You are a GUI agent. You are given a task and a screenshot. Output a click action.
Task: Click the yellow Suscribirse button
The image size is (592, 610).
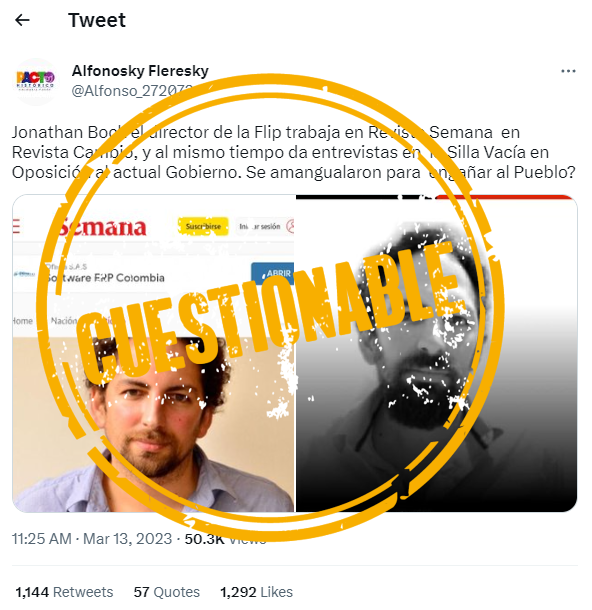(x=203, y=226)
